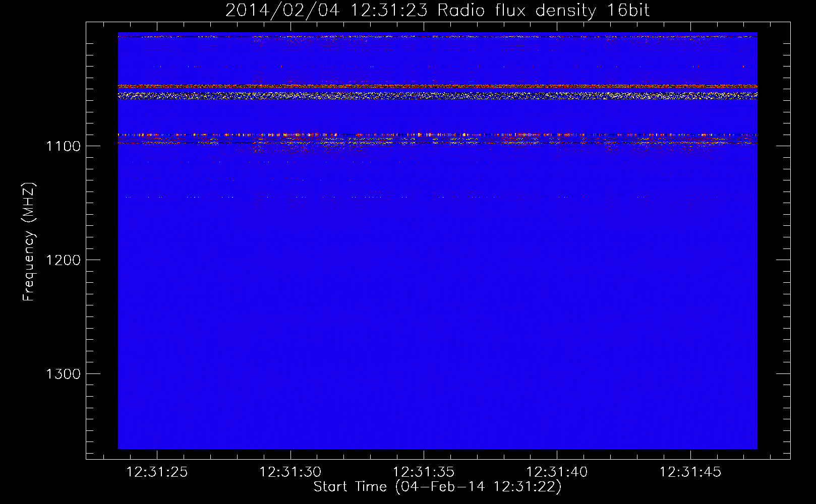Click the 1200 frequency tick label
Screen dimensions: 816x504
tap(63, 260)
